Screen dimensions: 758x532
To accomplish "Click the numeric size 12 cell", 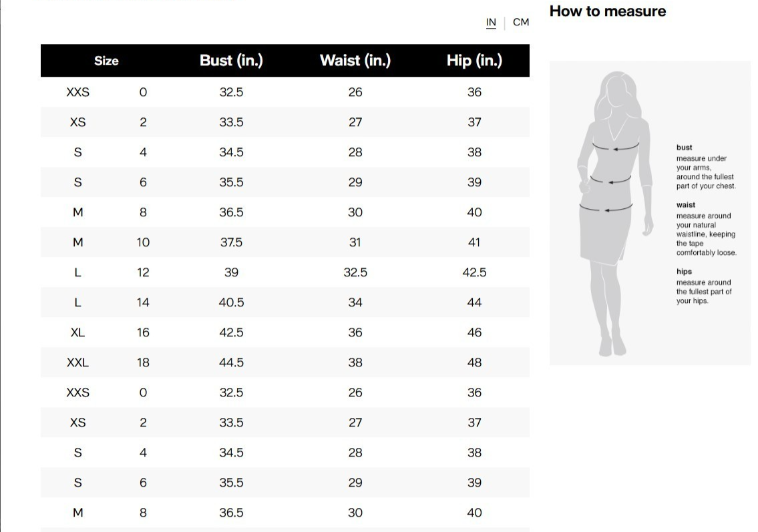I will pyautogui.click(x=143, y=272).
